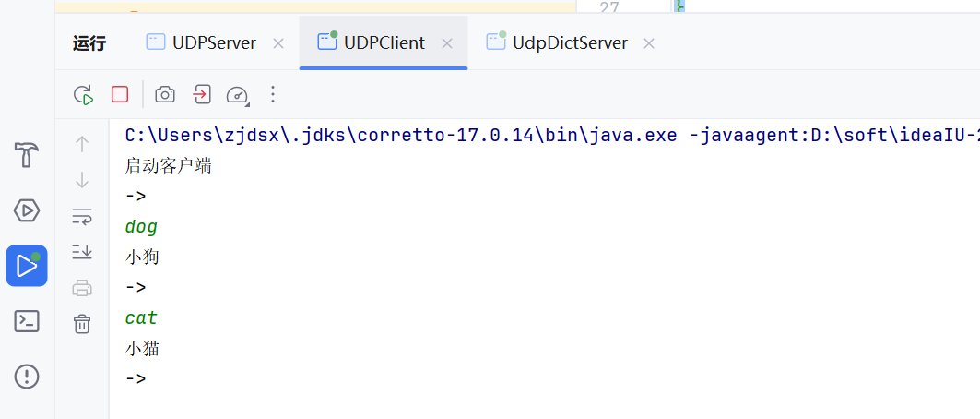Click the down arrow stack trace icon
Screen dimensions: 980x419
pos(82,180)
